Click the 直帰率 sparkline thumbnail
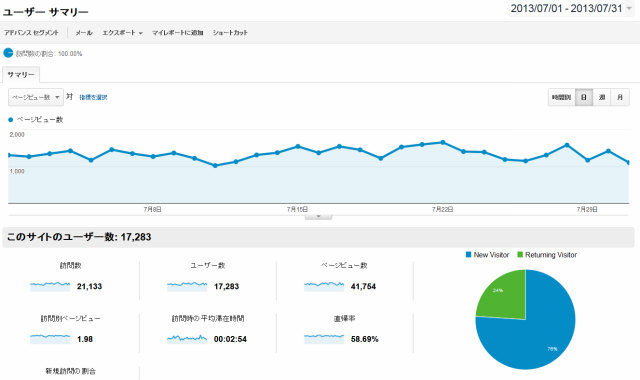The height and width of the screenshot is (380, 640). [324, 339]
